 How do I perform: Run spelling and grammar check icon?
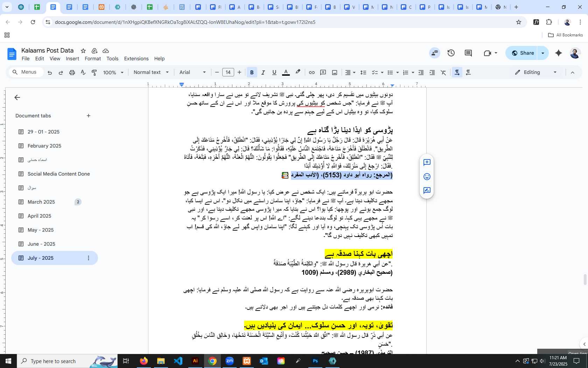coord(83,73)
